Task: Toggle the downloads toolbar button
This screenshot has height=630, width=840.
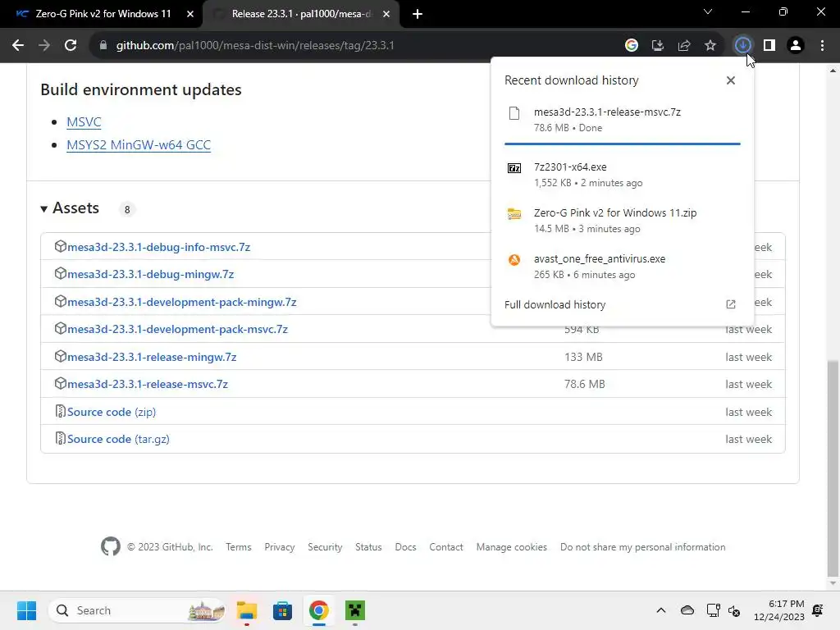Action: tap(742, 46)
